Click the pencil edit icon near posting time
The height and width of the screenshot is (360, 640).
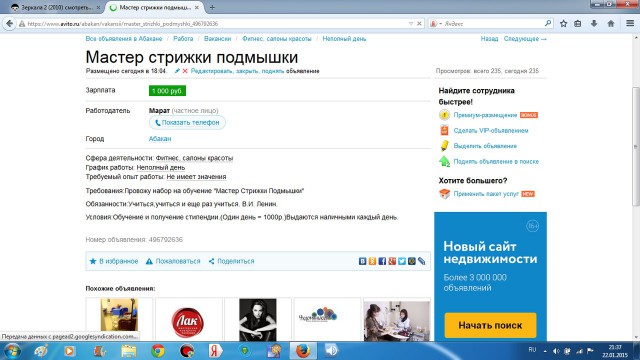[177, 71]
